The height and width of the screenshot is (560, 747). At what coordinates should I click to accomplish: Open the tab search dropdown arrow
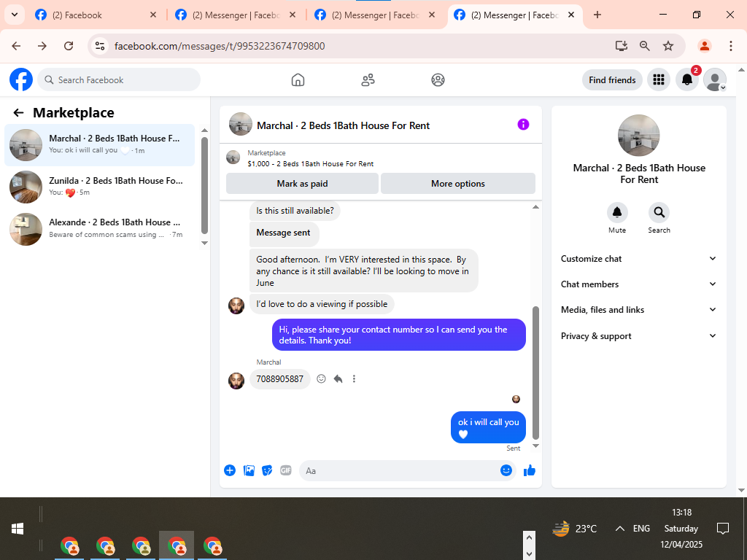click(x=15, y=15)
